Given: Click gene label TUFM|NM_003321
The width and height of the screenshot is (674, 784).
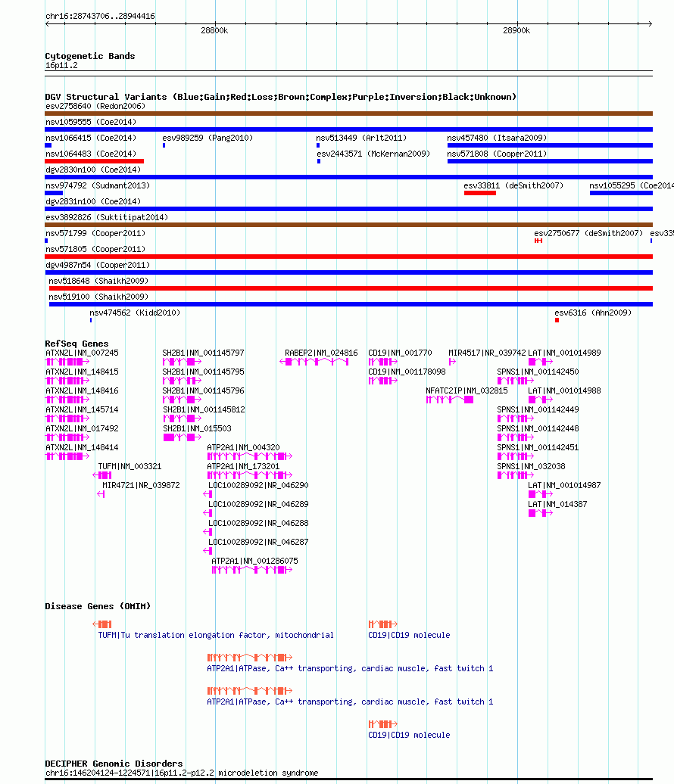Looking at the screenshot, I should (129, 466).
